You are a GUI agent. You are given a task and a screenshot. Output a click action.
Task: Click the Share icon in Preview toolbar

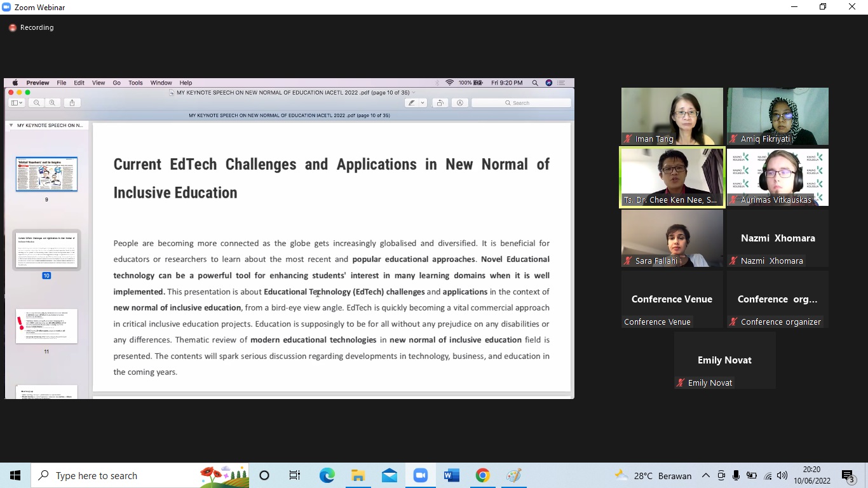pyautogui.click(x=72, y=103)
